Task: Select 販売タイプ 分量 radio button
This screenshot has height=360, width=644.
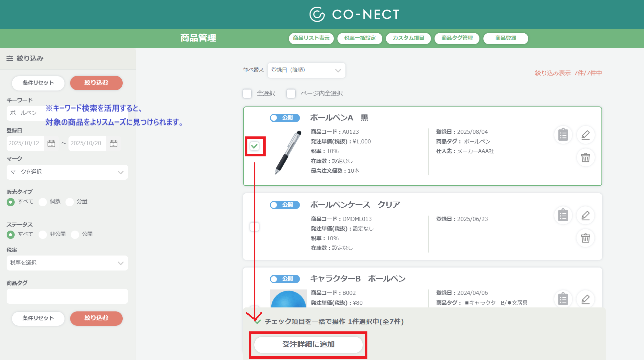Action: click(x=69, y=202)
